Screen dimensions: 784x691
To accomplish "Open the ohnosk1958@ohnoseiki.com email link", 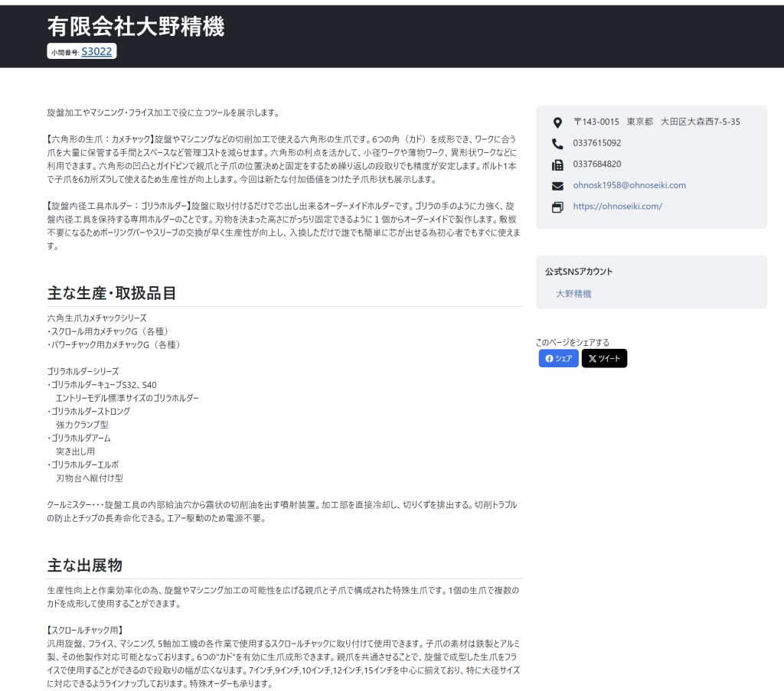I will click(x=629, y=185).
